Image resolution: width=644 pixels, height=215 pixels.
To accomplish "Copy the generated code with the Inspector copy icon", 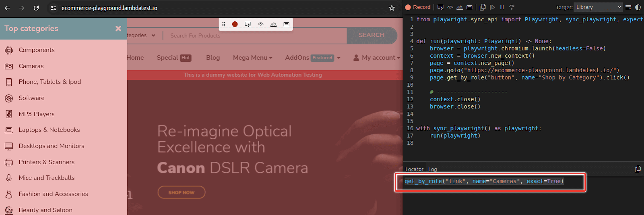I will coord(483,7).
